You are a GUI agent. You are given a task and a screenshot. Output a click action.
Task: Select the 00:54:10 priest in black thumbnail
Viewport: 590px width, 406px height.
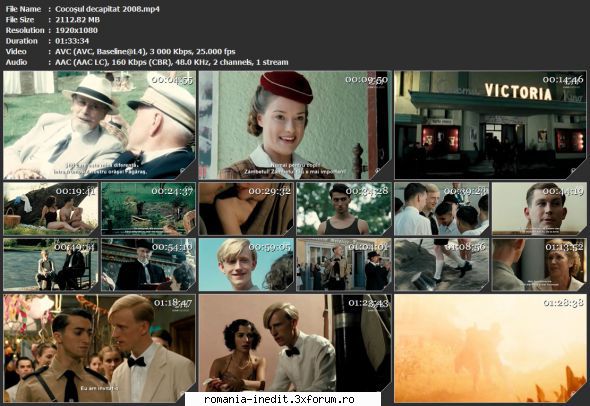click(148, 265)
